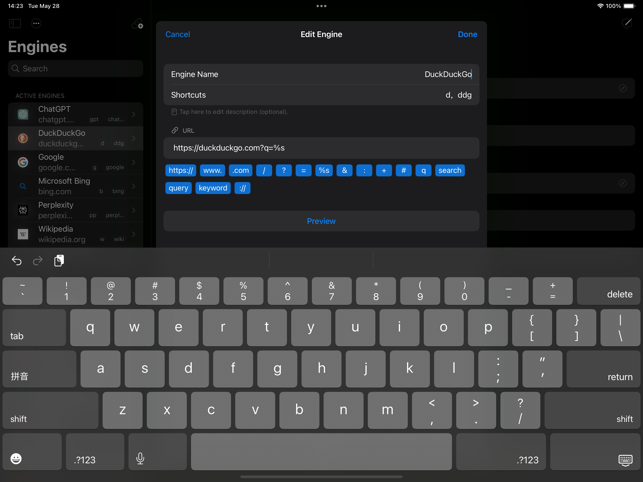The height and width of the screenshot is (482, 643).
Task: Select the DuckDuckGo engine icon
Action: pyautogui.click(x=23, y=138)
